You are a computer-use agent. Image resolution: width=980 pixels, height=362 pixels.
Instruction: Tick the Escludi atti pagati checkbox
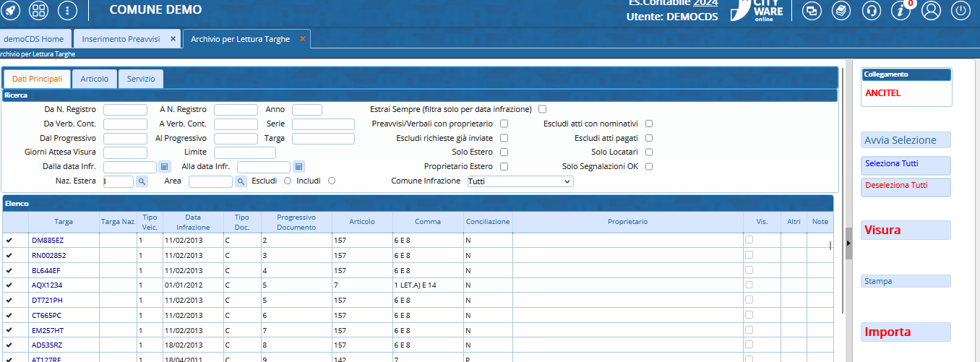pyautogui.click(x=649, y=138)
